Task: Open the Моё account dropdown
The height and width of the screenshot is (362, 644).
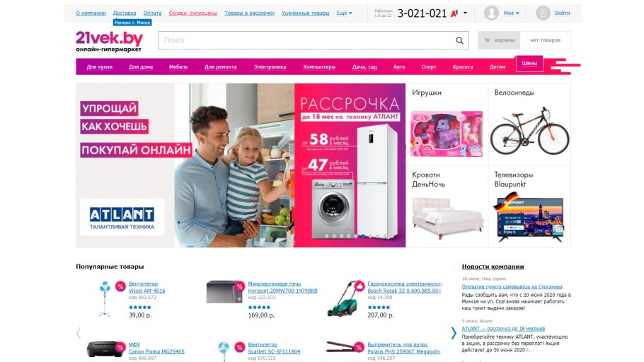Action: (x=512, y=13)
